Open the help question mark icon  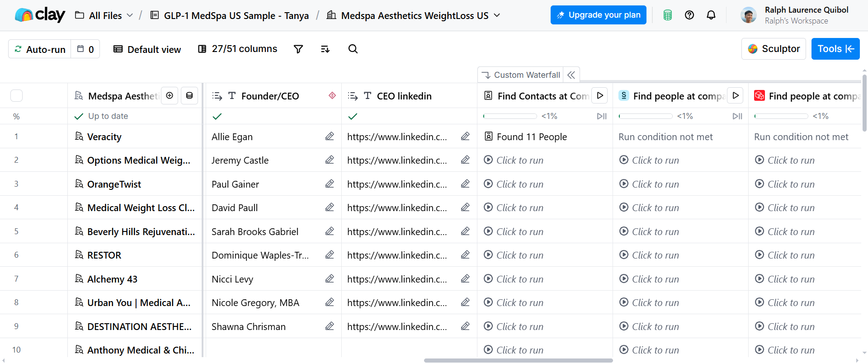[x=689, y=15]
